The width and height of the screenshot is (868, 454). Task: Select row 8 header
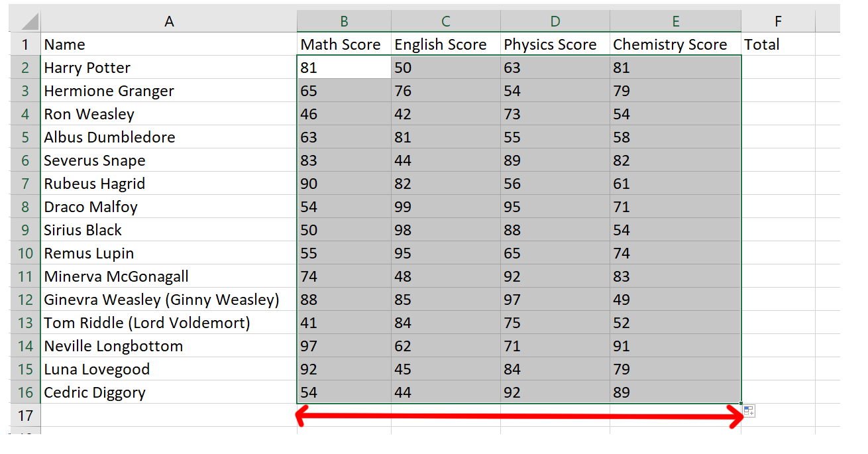point(25,207)
